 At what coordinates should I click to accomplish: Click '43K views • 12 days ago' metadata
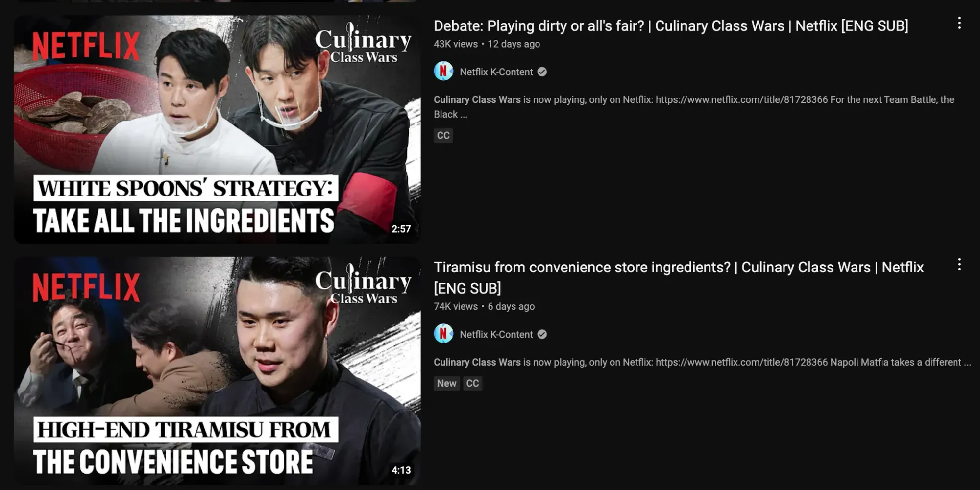click(487, 44)
